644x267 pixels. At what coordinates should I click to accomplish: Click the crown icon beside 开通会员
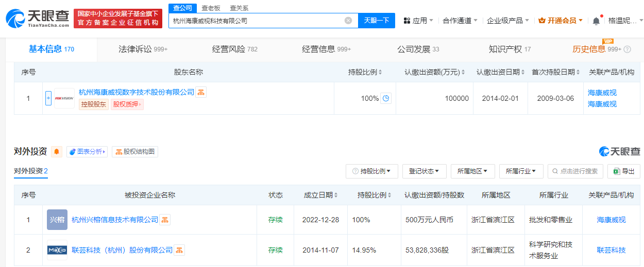(x=541, y=21)
